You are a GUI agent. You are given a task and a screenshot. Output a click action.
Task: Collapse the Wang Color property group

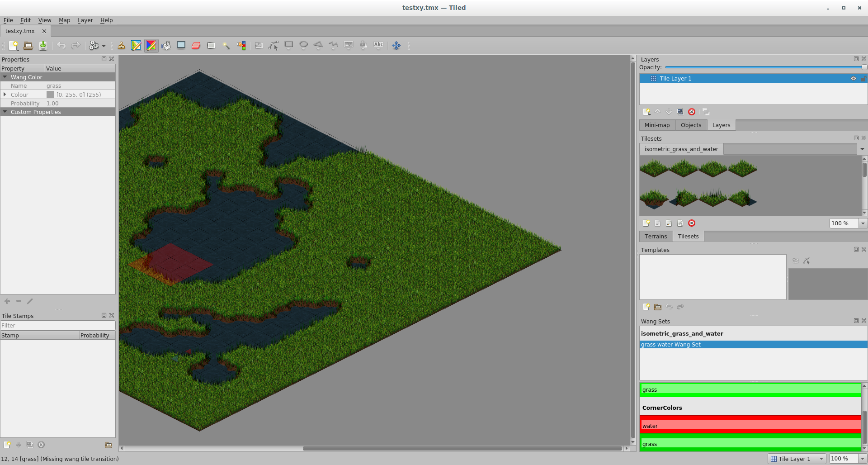pyautogui.click(x=5, y=77)
